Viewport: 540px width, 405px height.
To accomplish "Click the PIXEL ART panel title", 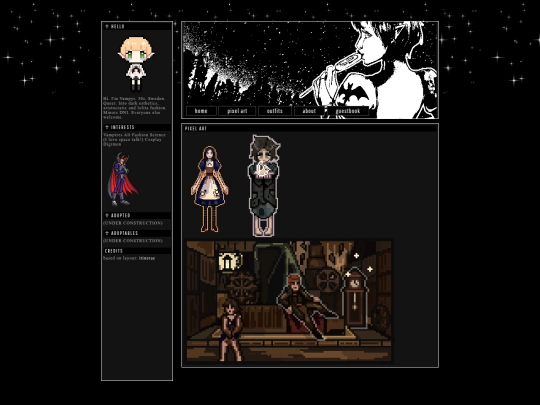I will (x=196, y=128).
